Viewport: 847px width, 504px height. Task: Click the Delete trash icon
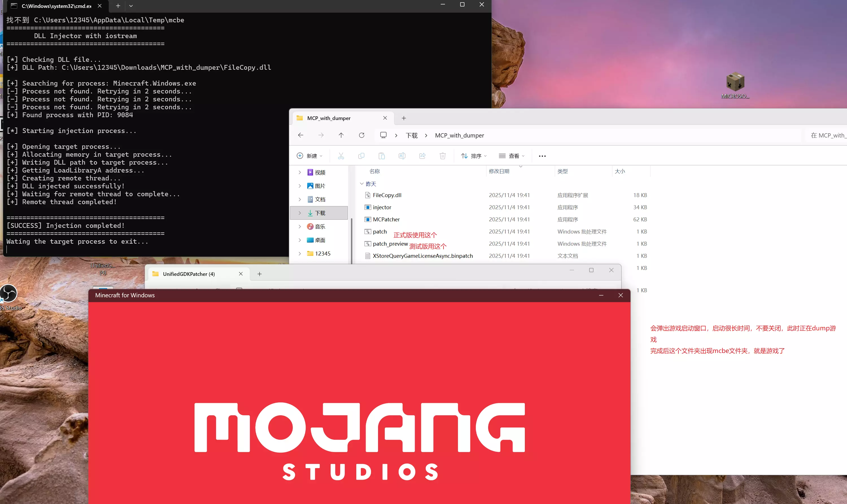coord(442,156)
